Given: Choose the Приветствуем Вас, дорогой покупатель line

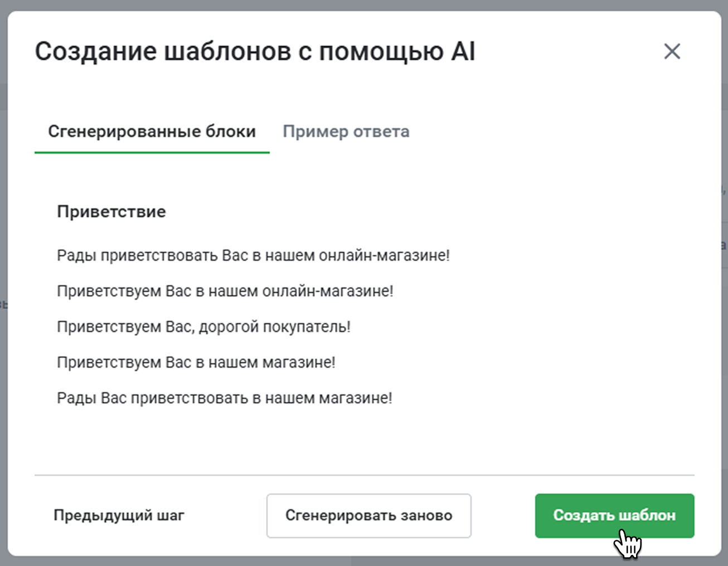Looking at the screenshot, I should 203,327.
